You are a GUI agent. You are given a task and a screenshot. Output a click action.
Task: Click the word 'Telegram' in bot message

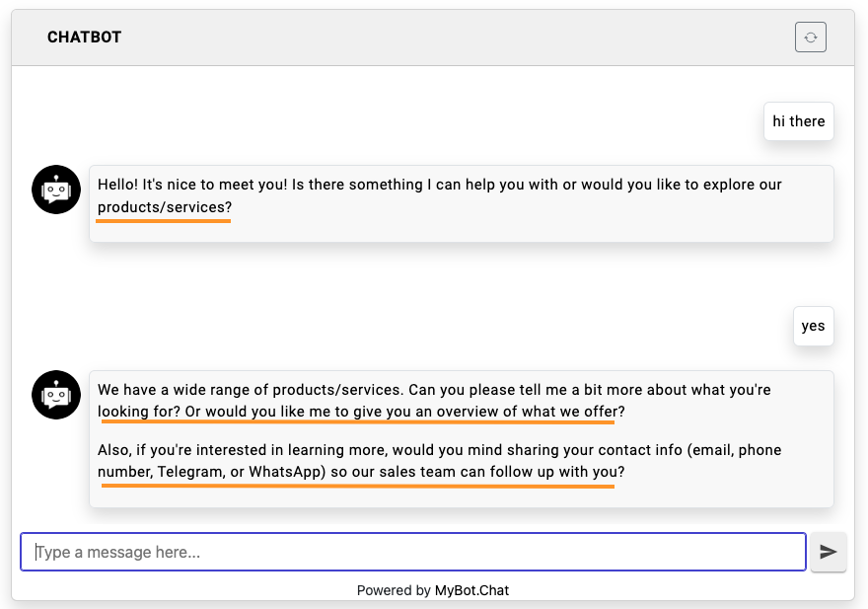point(189,472)
